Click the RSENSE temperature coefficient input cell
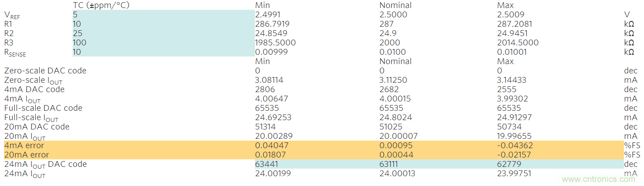The width and height of the screenshot is (644, 186). click(x=163, y=52)
